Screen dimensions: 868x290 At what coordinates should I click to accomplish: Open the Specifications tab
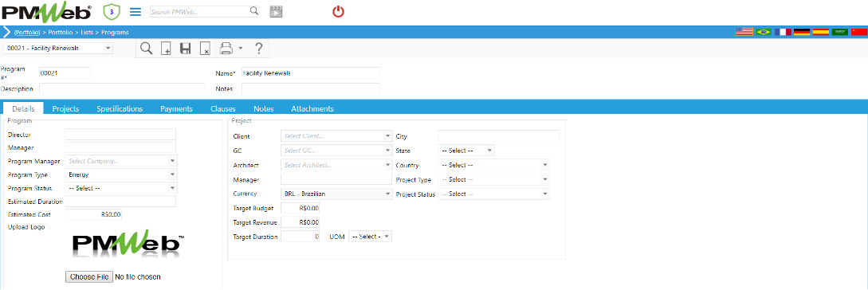(x=120, y=108)
